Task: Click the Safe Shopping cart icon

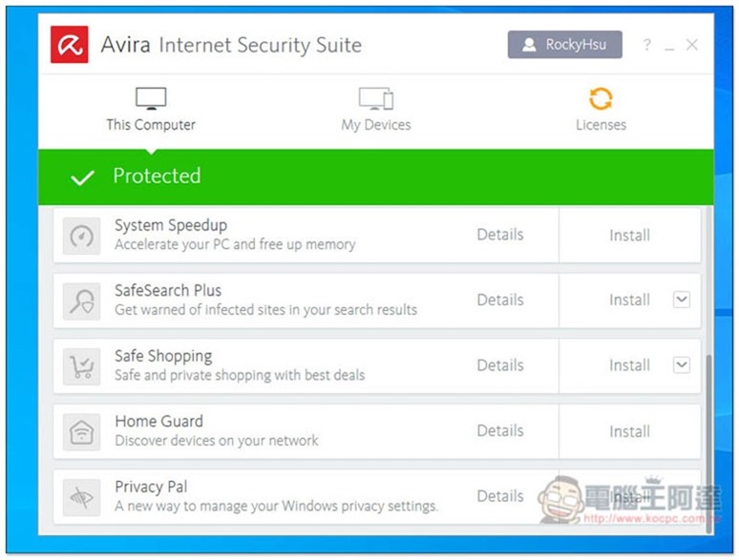Action: (81, 367)
